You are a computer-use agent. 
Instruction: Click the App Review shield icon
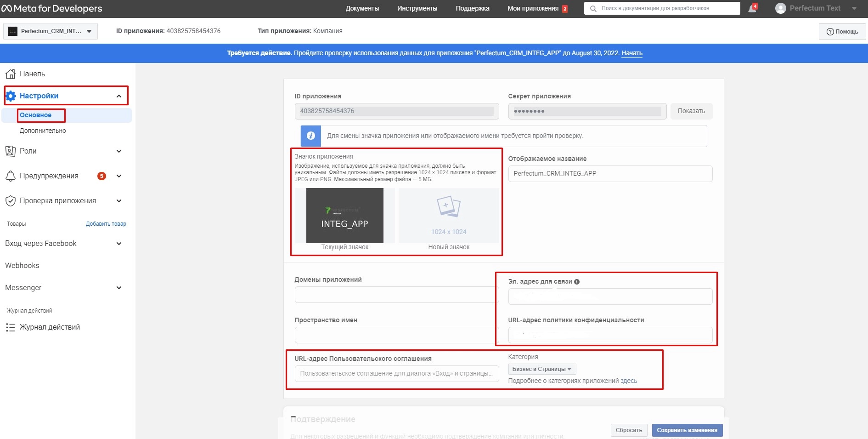[x=11, y=201]
